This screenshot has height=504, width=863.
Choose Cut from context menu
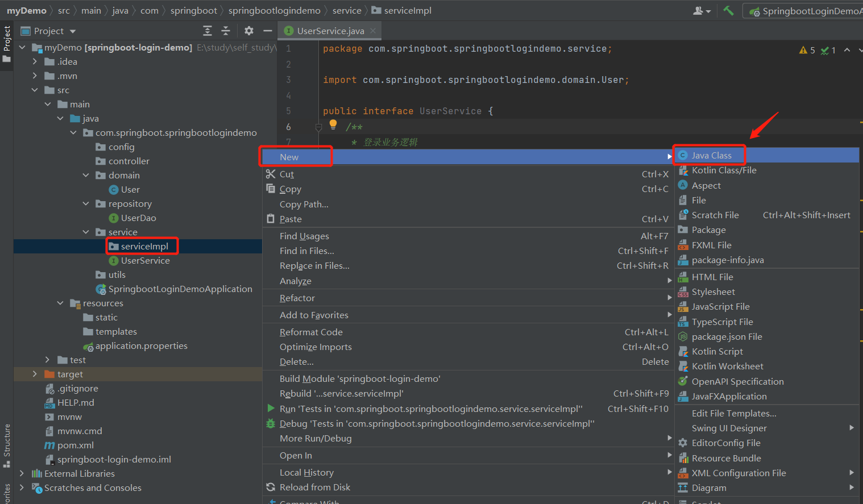pyautogui.click(x=468, y=174)
